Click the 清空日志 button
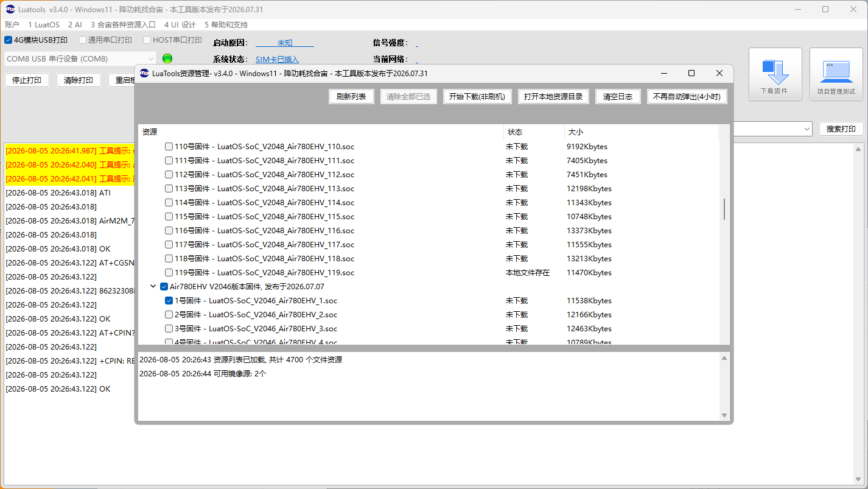 click(618, 97)
